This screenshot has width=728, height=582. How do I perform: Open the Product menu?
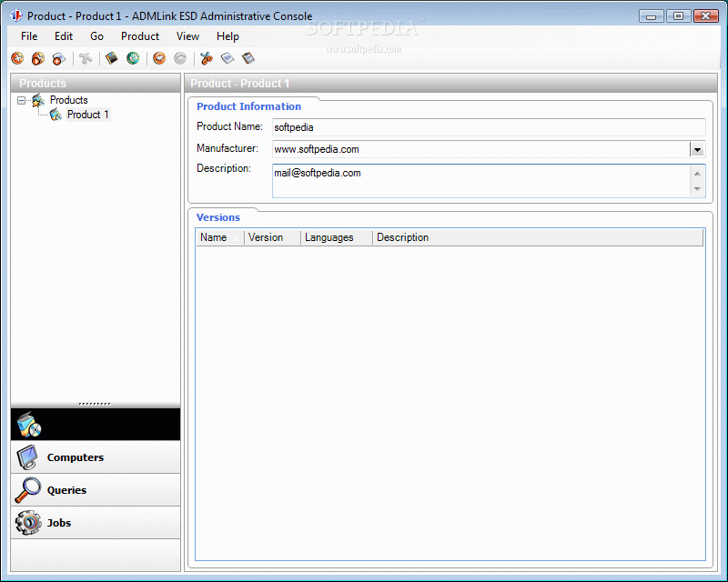(140, 36)
